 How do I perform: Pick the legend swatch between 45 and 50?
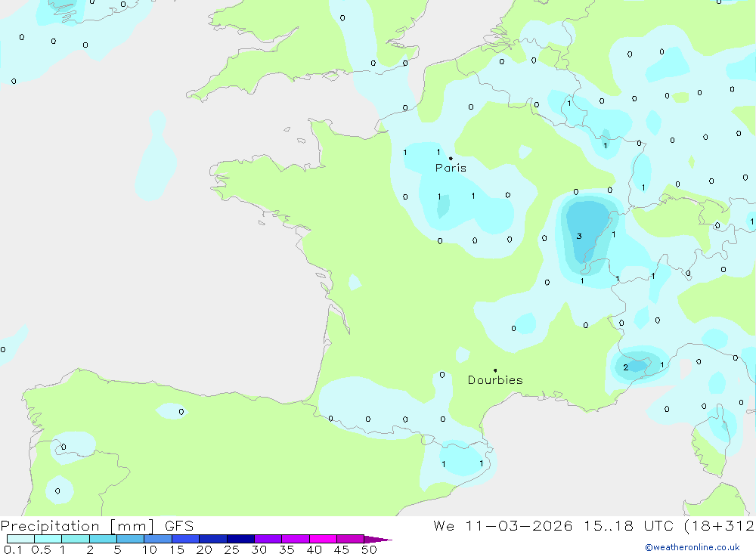click(x=351, y=539)
